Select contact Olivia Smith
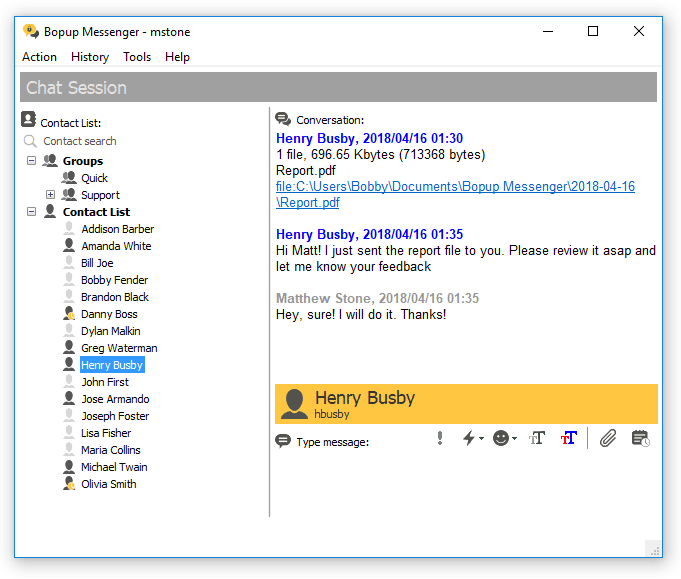This screenshot has width=681, height=579. pyautogui.click(x=109, y=483)
